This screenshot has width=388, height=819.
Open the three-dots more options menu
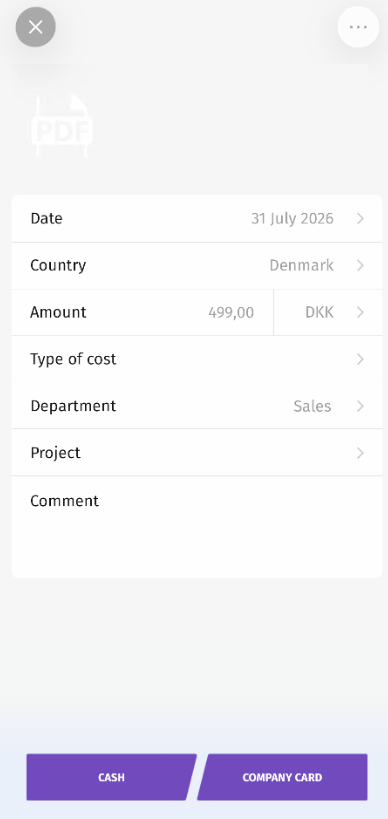(x=358, y=27)
